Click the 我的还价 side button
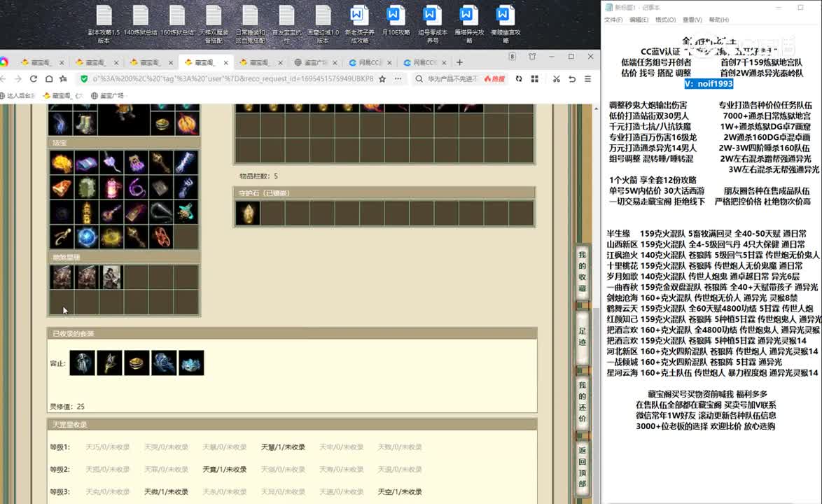This screenshot has height=504, width=822. tap(582, 402)
